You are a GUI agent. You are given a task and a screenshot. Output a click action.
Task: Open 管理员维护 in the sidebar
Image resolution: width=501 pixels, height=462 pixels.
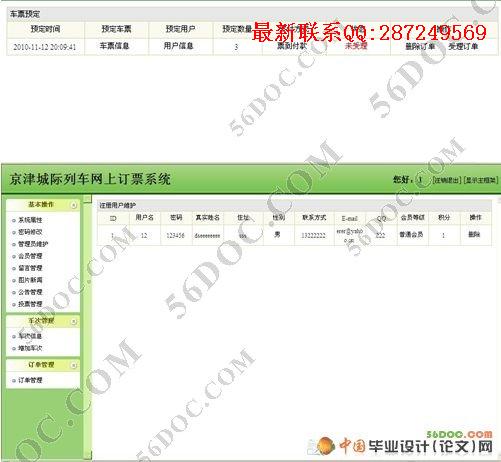[x=33, y=244]
